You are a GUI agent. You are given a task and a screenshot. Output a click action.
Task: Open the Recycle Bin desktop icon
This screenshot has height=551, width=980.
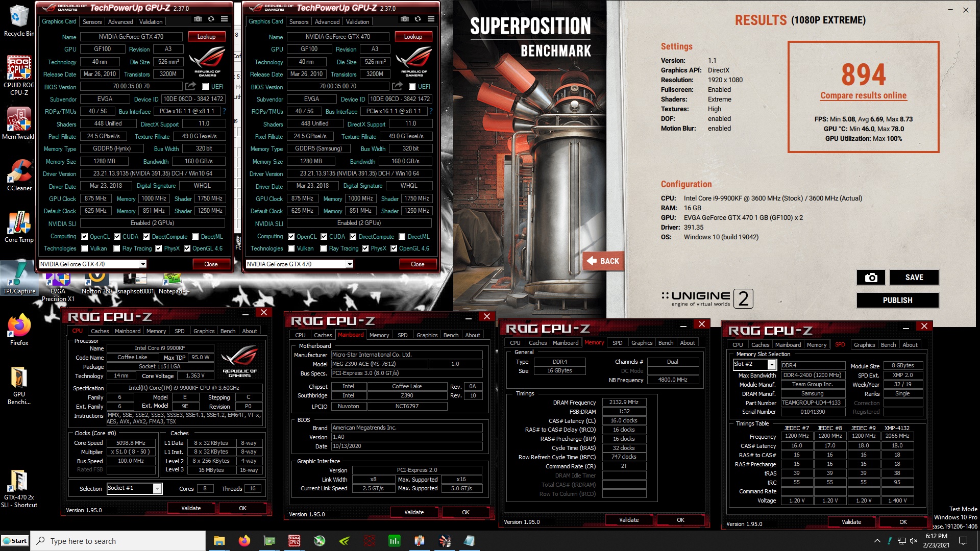point(19,20)
